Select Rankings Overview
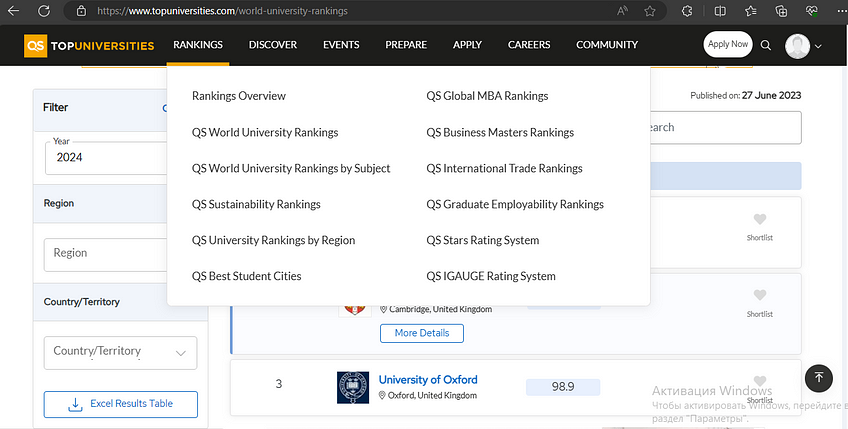This screenshot has height=429, width=848. pyautogui.click(x=238, y=96)
